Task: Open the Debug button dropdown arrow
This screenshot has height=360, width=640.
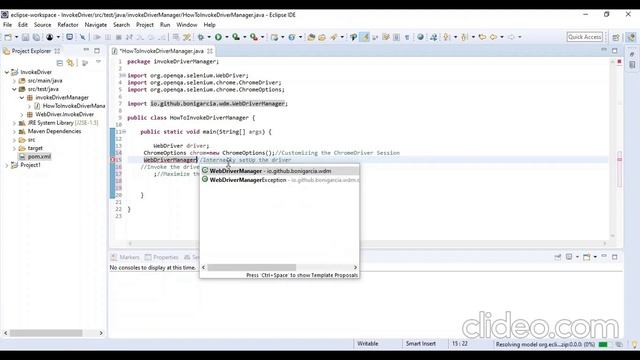Action: tap(209, 37)
